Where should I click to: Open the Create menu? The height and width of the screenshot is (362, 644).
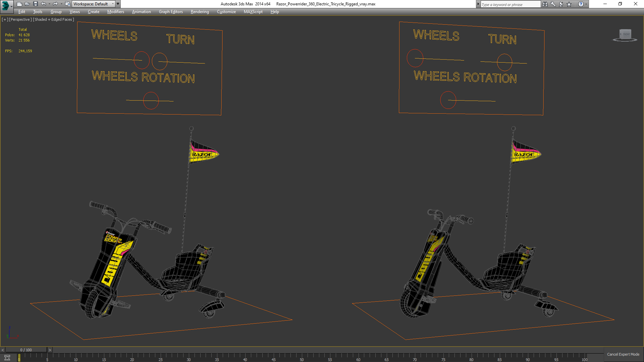(x=94, y=12)
